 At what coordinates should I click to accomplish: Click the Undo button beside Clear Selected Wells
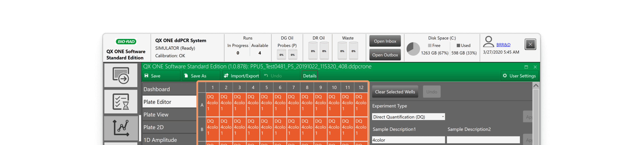tap(431, 92)
